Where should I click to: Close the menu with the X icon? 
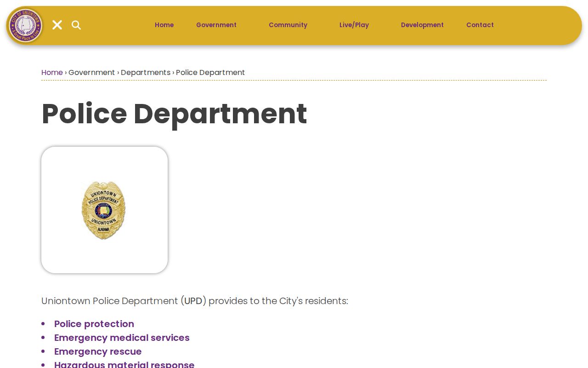pyautogui.click(x=57, y=25)
